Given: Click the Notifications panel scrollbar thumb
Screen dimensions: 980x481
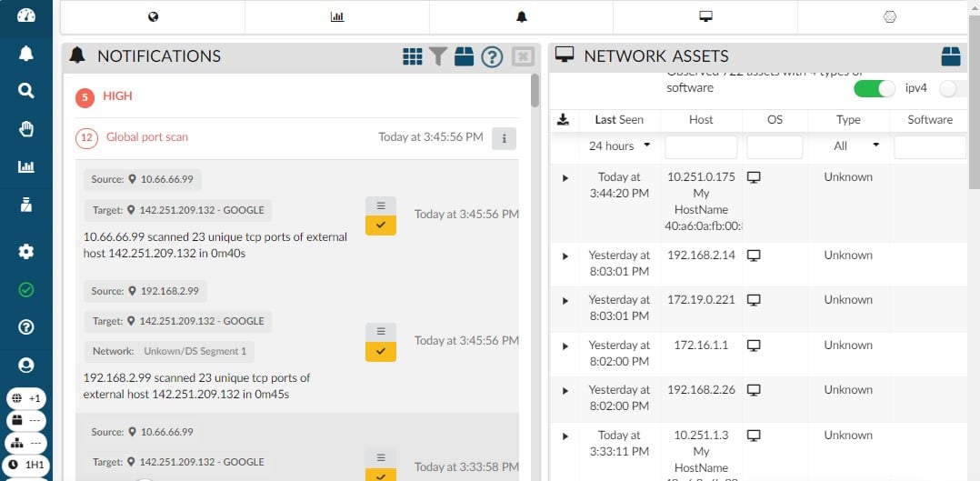Looking at the screenshot, I should [535, 91].
